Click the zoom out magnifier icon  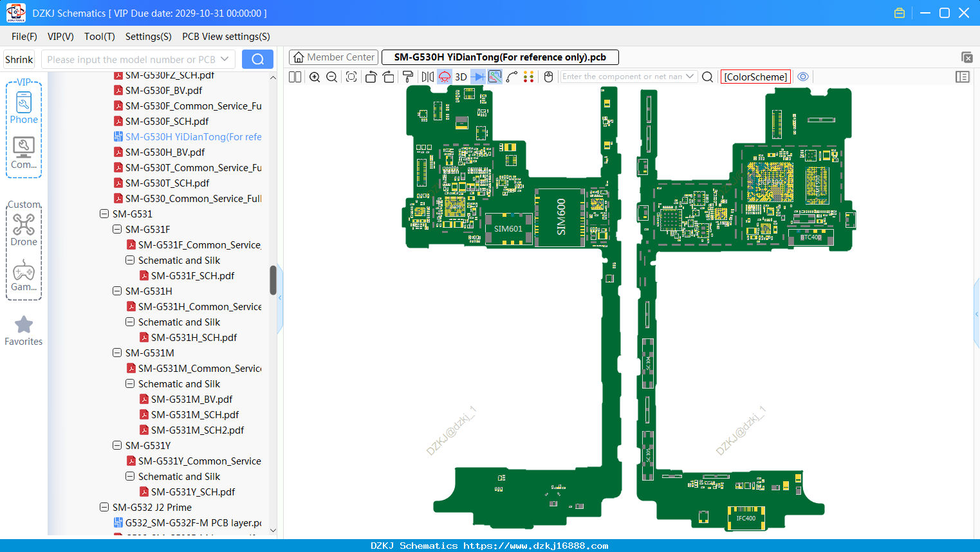tap(332, 77)
